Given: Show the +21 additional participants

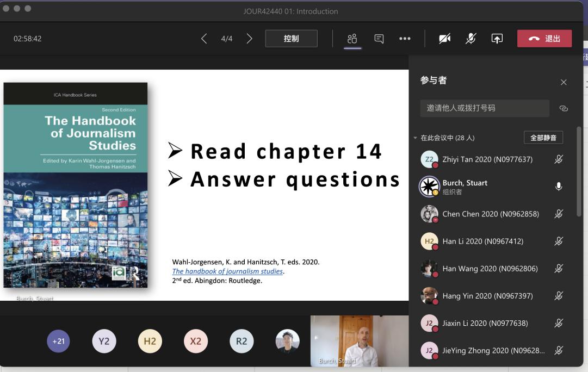Looking at the screenshot, I should [x=58, y=342].
